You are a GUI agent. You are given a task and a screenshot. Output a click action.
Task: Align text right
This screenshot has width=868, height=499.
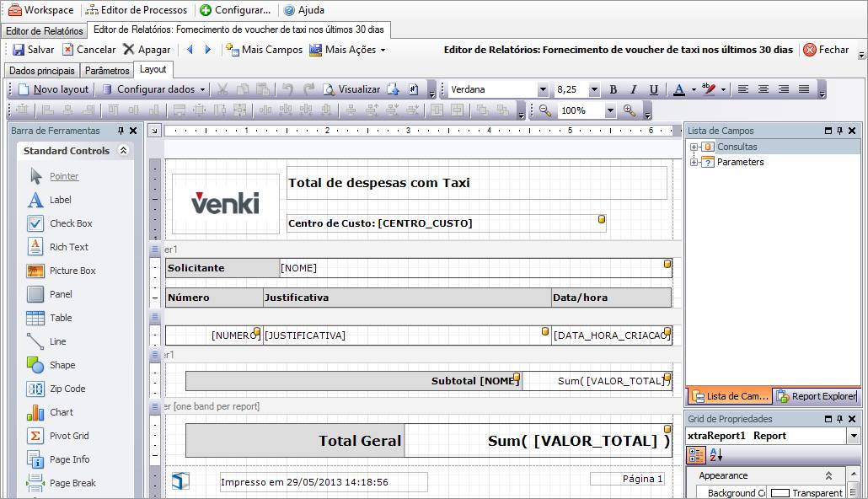click(784, 89)
